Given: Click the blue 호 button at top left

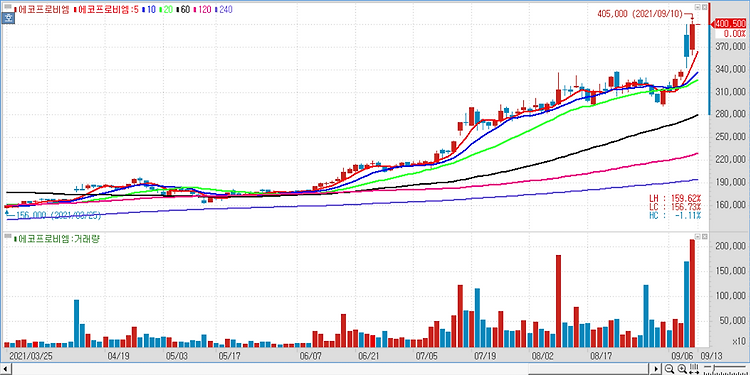Looking at the screenshot, I should point(8,18).
